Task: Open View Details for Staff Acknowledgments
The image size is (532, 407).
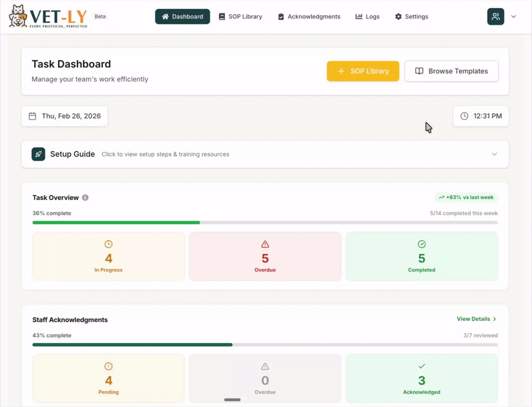Action: (x=476, y=319)
